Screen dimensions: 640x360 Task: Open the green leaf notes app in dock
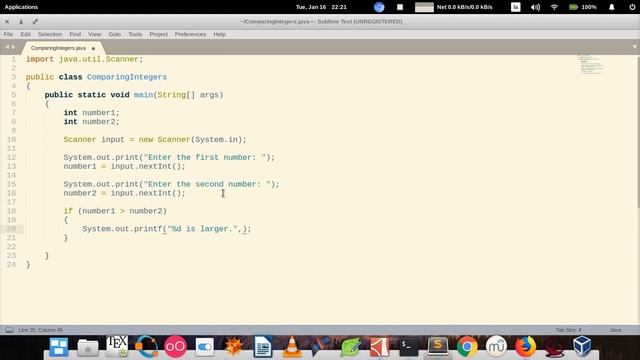[350, 347]
